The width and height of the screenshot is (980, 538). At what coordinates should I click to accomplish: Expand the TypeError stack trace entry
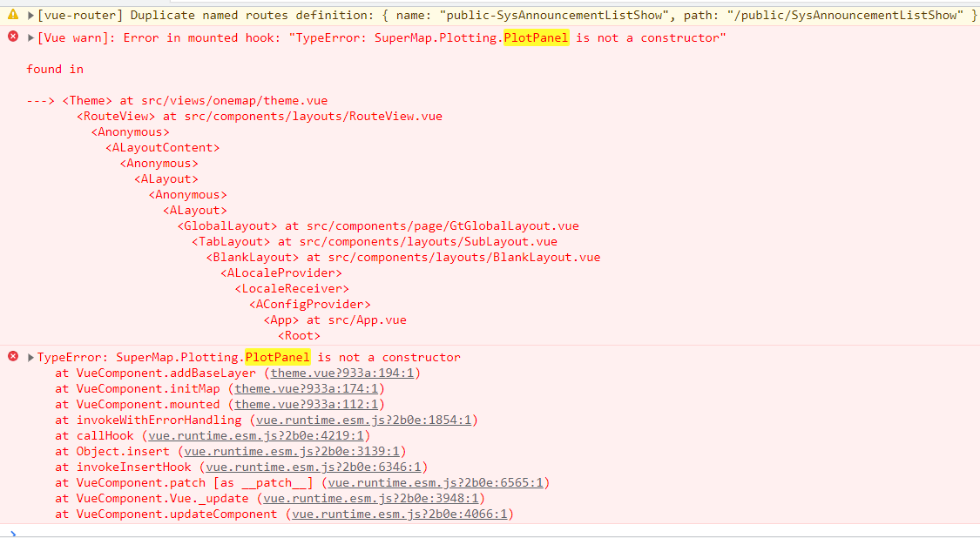click(30, 358)
